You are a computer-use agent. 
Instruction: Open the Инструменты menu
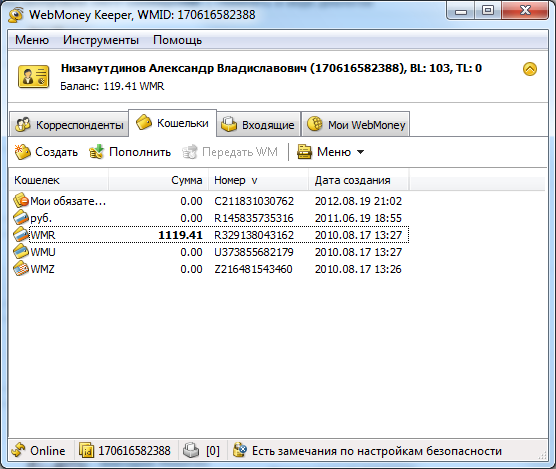tap(101, 40)
